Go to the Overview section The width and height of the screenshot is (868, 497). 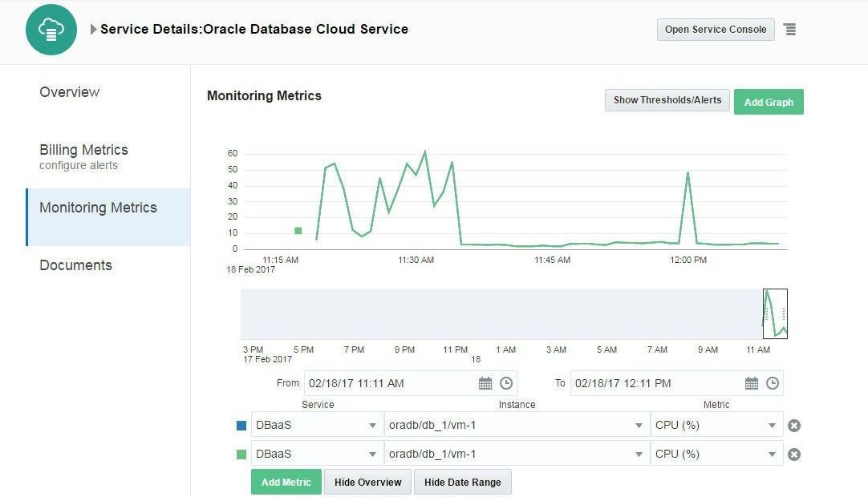[69, 92]
